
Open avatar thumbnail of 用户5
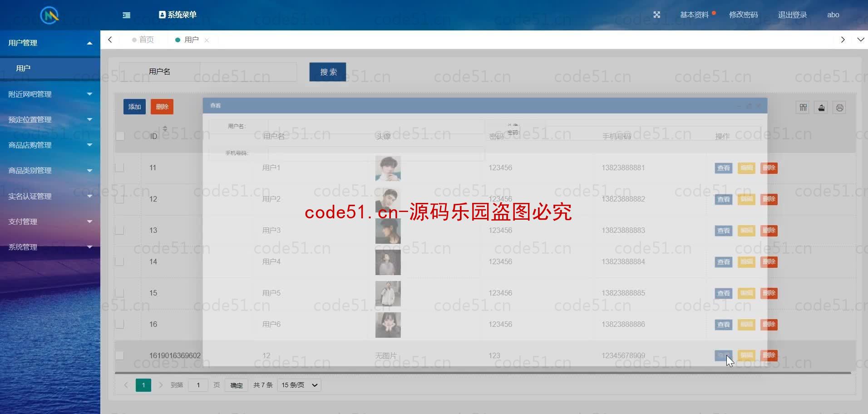[388, 294]
